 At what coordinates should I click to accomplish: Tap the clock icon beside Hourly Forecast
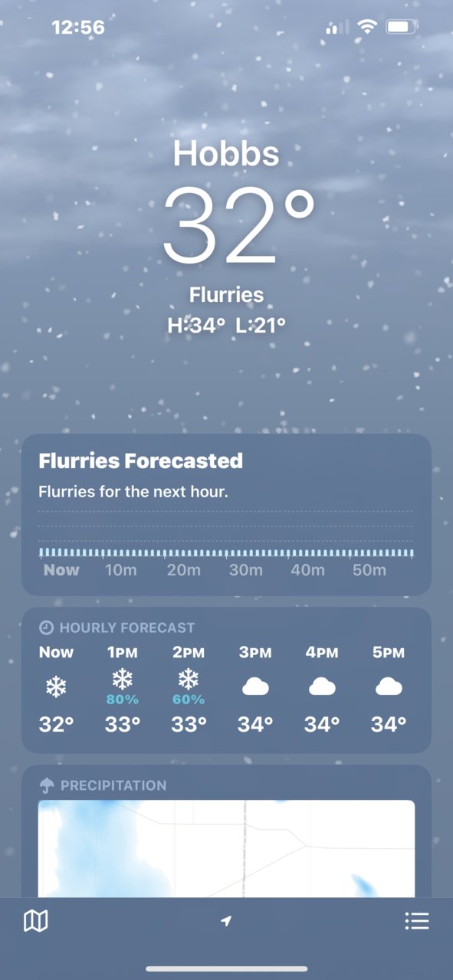[46, 628]
